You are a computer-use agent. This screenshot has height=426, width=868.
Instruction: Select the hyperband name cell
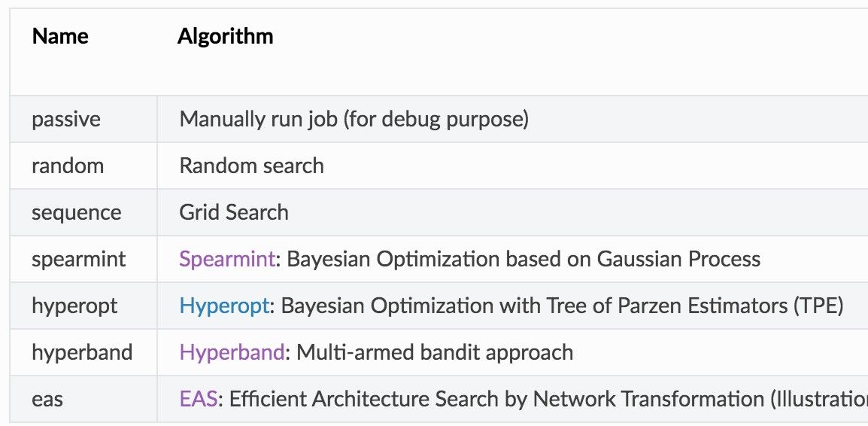(83, 352)
